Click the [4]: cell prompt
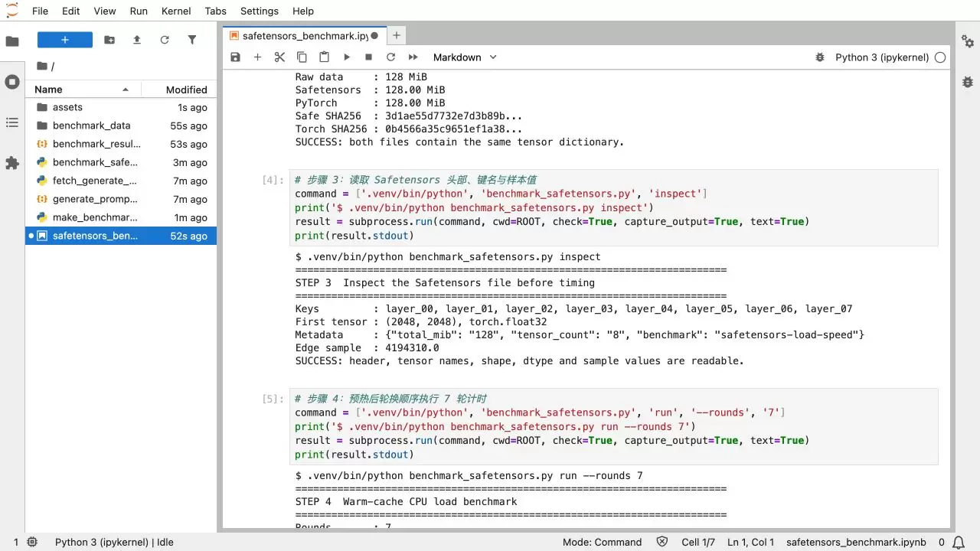The width and height of the screenshot is (980, 551). 273,180
